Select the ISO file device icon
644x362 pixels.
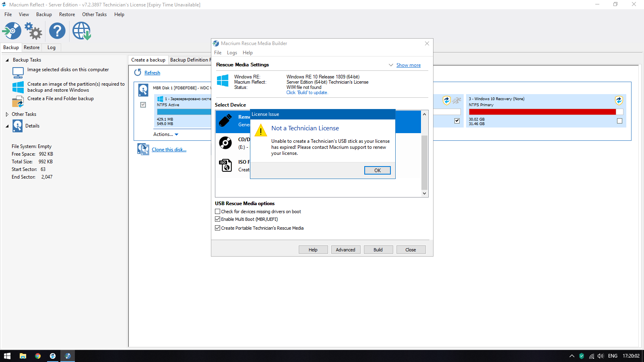click(x=225, y=165)
